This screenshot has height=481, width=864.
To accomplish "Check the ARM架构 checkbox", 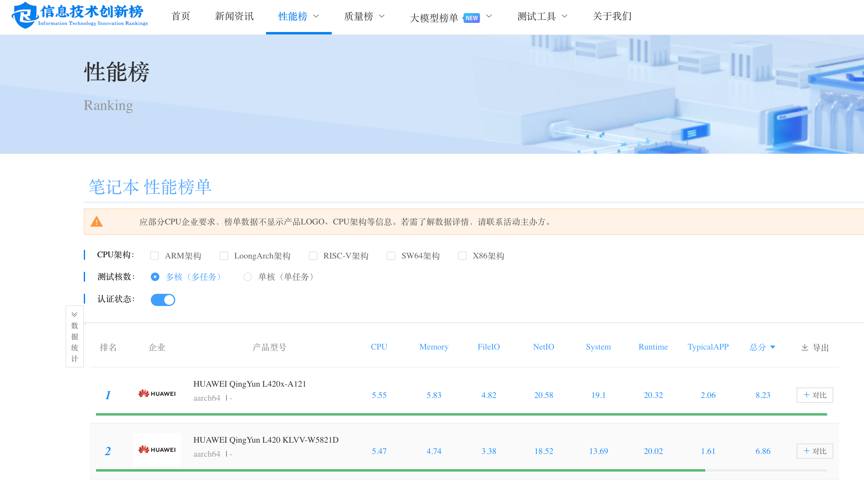I will 154,256.
